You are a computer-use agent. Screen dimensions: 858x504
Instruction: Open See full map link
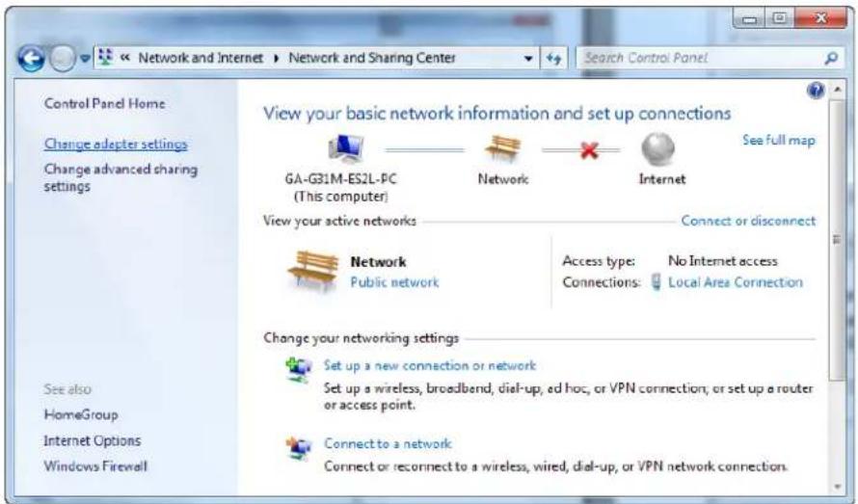[x=778, y=140]
